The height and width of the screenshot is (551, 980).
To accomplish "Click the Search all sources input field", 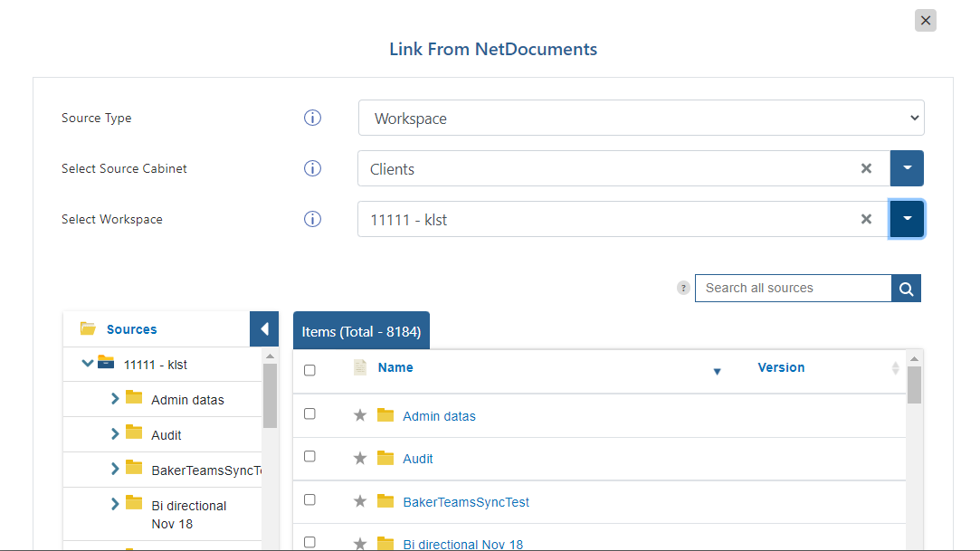I will click(793, 288).
